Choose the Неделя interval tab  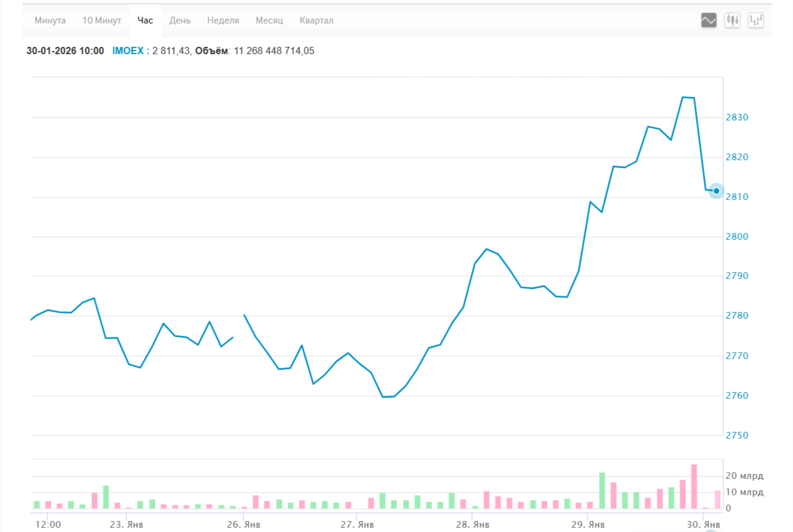click(x=223, y=20)
